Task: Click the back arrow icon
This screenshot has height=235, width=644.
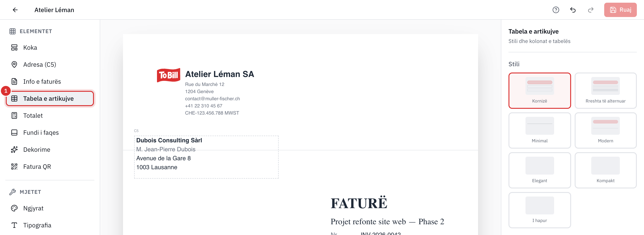Action: 15,10
